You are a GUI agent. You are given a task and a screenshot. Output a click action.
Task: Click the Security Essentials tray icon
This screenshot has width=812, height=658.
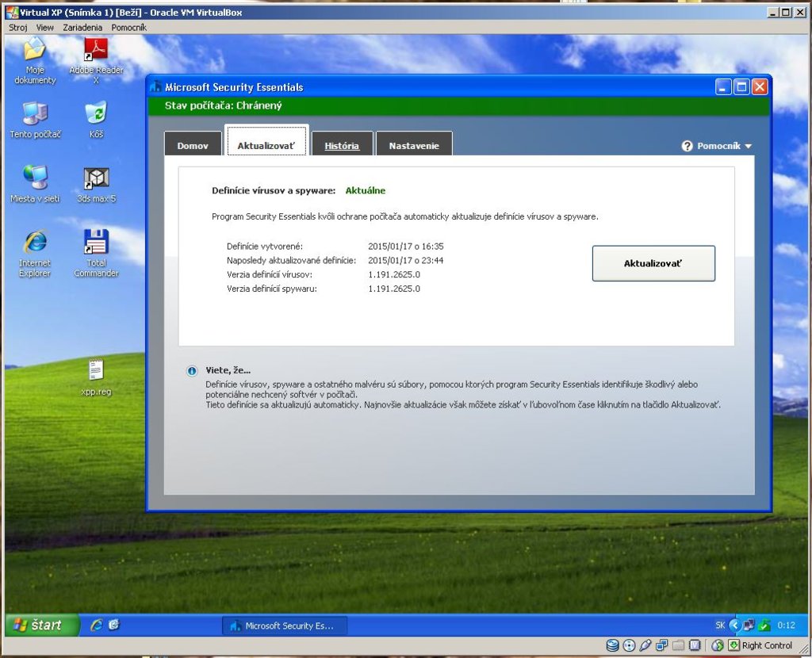(764, 625)
